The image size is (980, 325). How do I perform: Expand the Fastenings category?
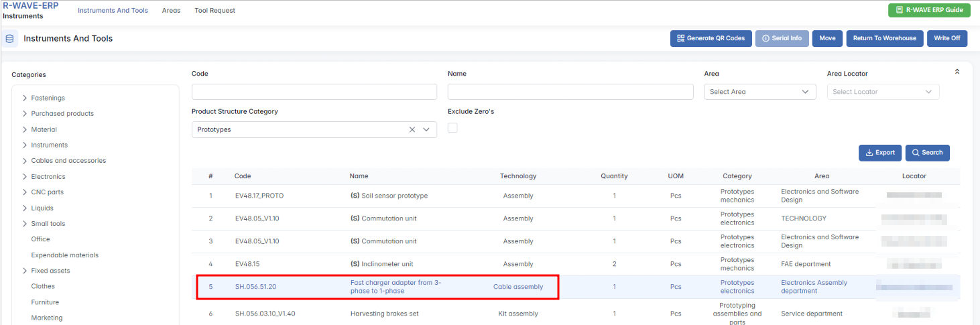pos(25,98)
